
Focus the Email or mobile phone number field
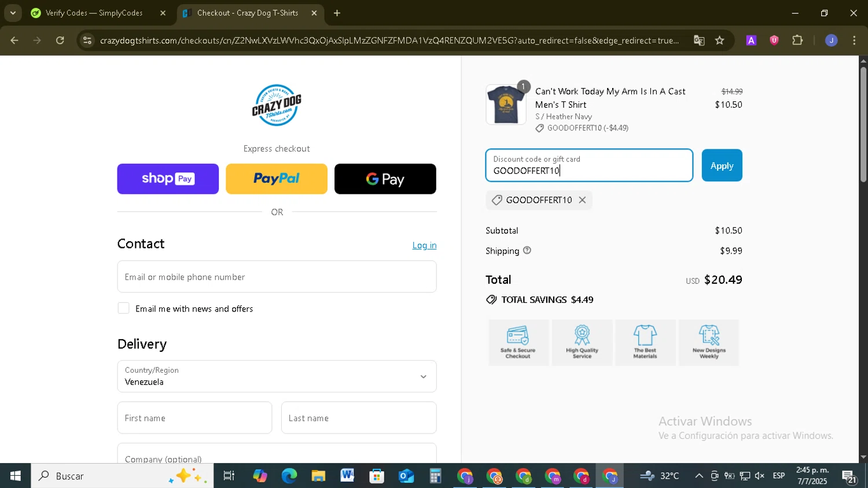(277, 277)
